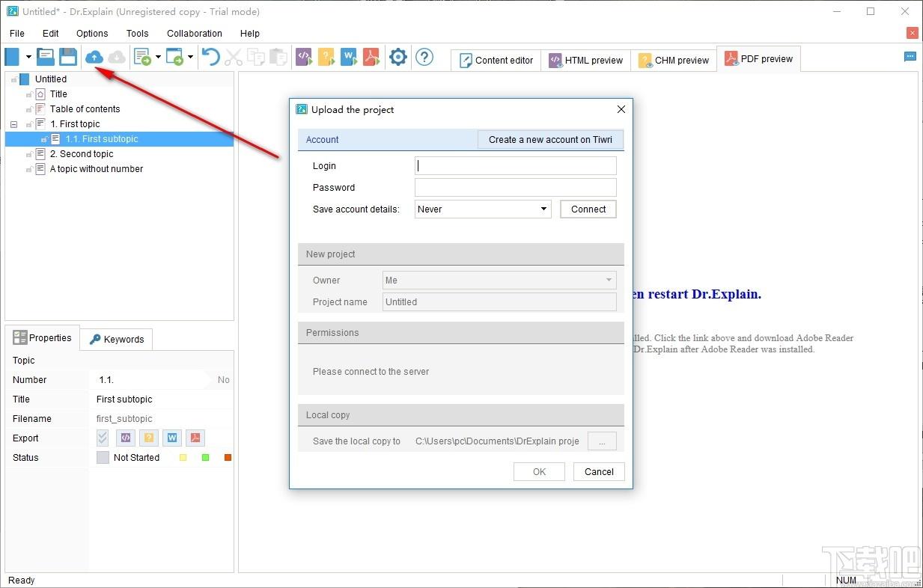Select the Title page tree item
923x588 pixels.
(x=58, y=94)
